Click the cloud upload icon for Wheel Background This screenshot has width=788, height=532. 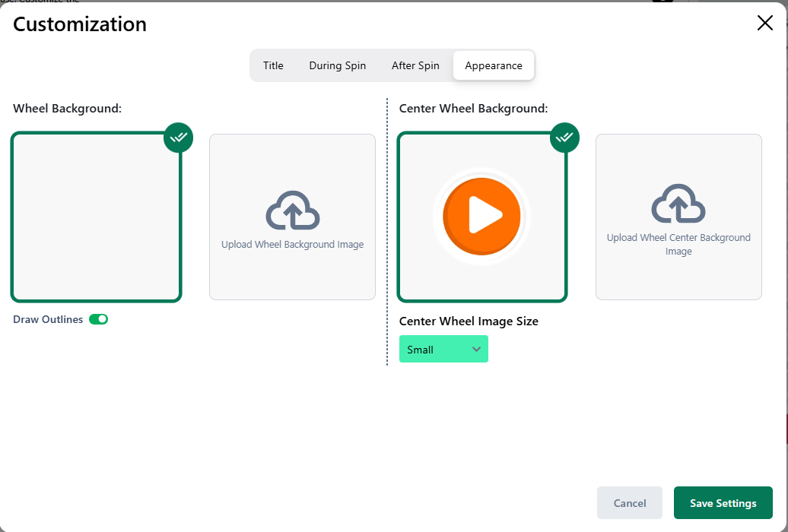tap(292, 211)
